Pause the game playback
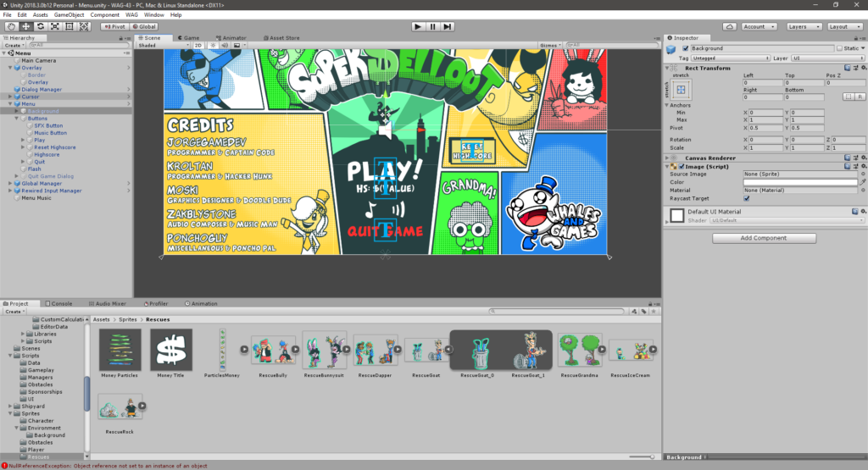 tap(433, 26)
